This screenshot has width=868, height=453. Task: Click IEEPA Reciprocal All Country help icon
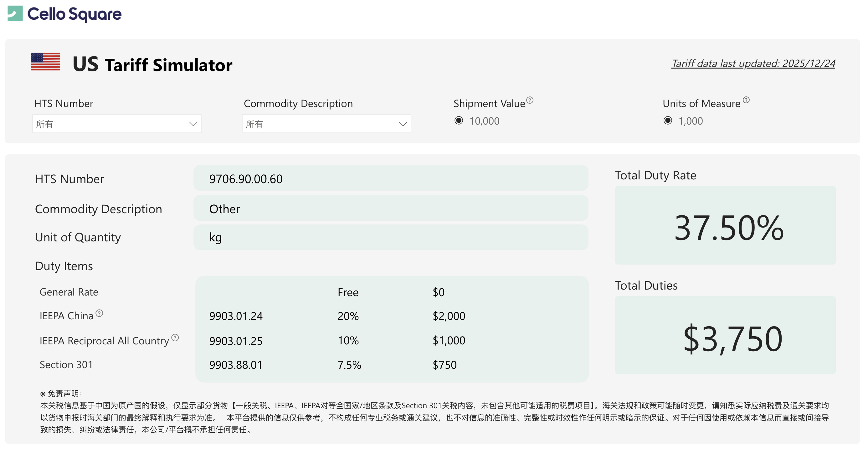(175, 338)
